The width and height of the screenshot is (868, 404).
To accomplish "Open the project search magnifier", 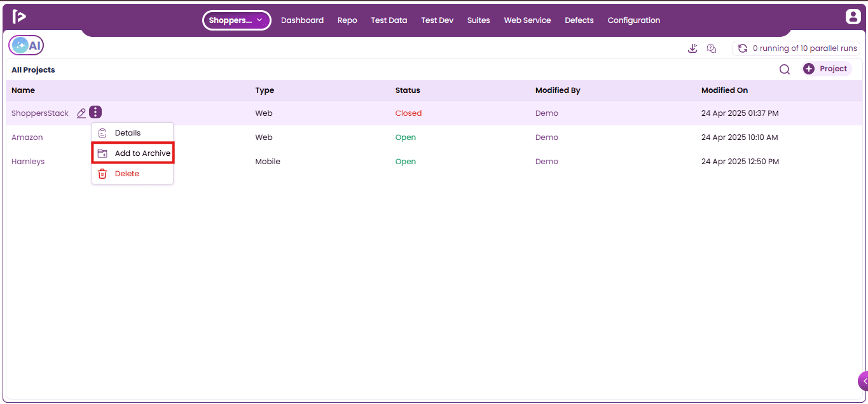I will 785,69.
